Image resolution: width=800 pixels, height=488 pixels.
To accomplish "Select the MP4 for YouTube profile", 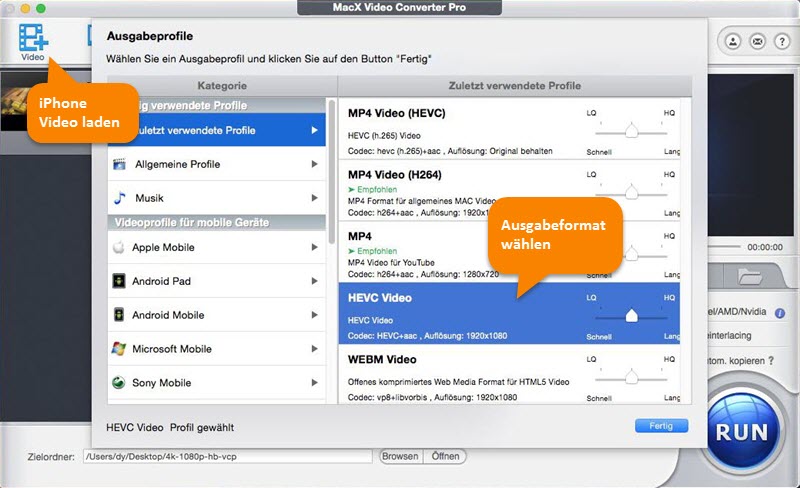I will tap(509, 252).
